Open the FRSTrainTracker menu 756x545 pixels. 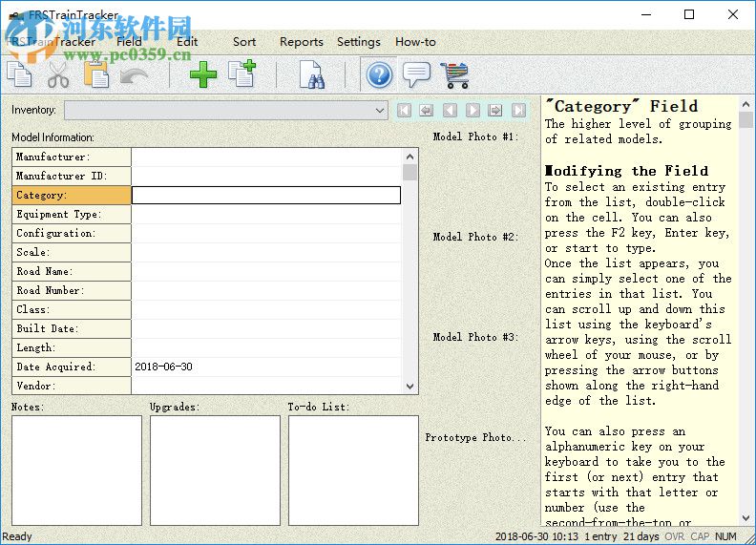52,42
